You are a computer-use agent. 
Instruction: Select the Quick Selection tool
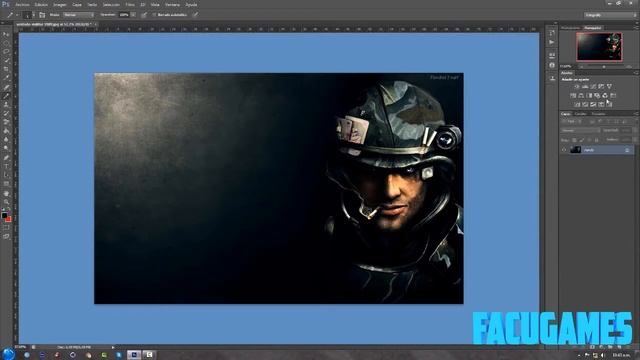[x=6, y=60]
